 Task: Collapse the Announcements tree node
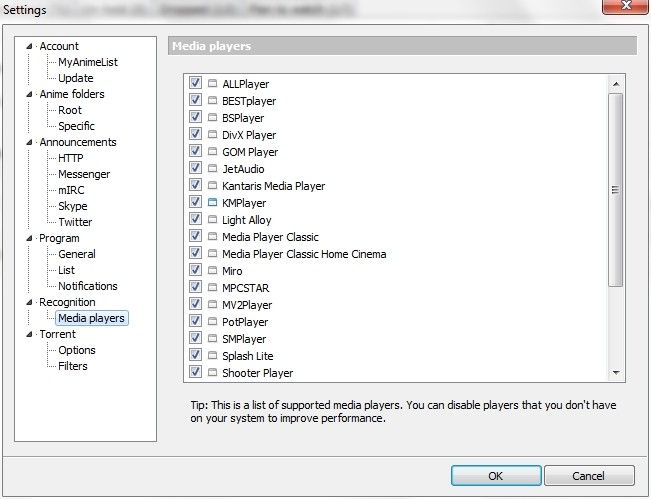29,142
